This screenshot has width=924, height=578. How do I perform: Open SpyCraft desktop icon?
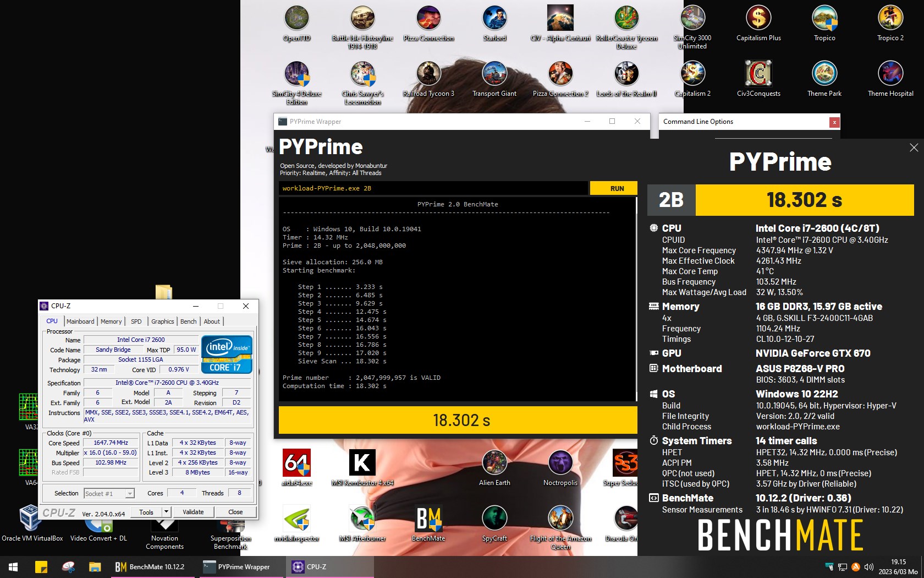(494, 523)
